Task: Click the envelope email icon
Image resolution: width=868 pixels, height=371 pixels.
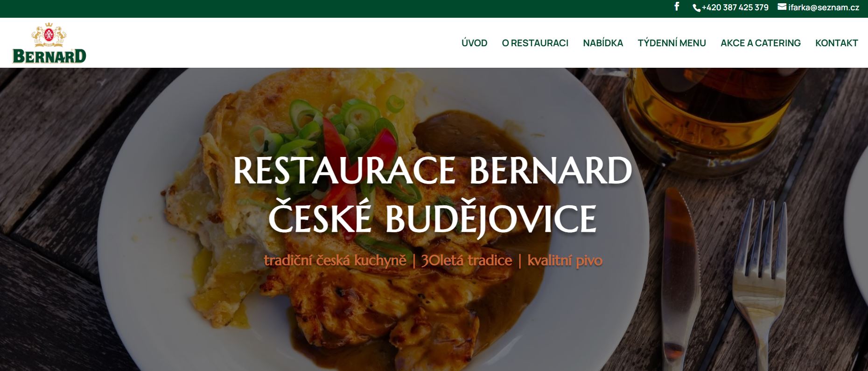Action: pyautogui.click(x=782, y=7)
